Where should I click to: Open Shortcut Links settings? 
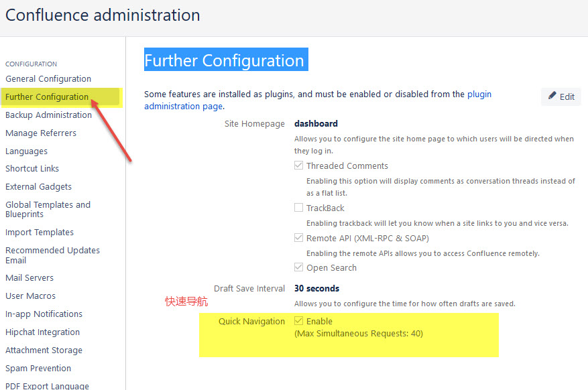(32, 169)
